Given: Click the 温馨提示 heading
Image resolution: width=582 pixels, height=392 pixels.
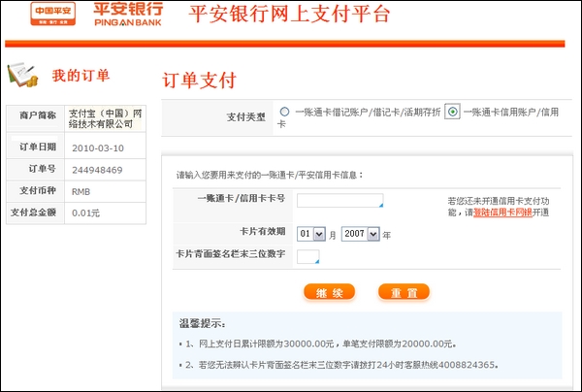Looking at the screenshot, I should (x=203, y=323).
